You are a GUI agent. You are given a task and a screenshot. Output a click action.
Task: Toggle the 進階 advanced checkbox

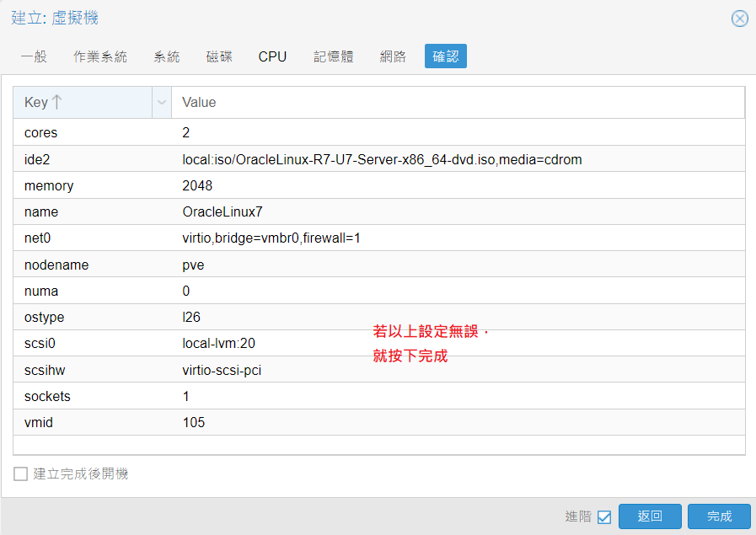tap(603, 517)
